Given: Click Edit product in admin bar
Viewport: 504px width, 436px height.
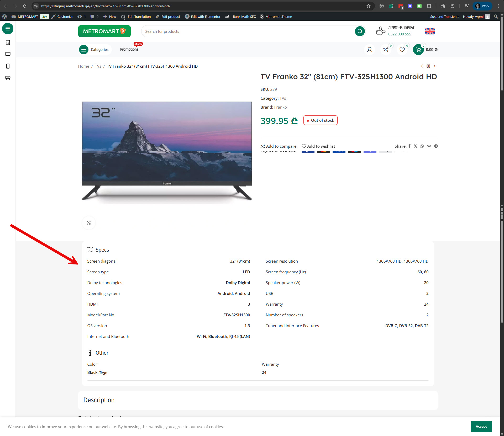Looking at the screenshot, I should [168, 17].
